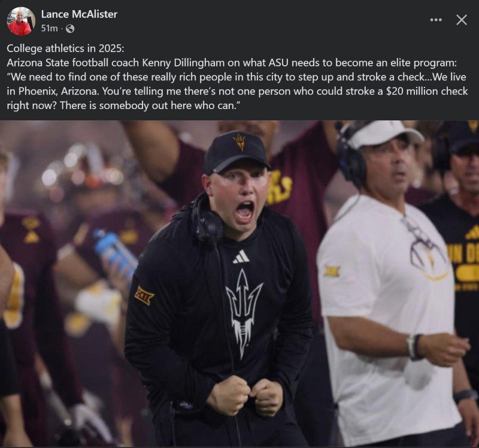
Task: Open Lance McAlister's profile picture
Action: (21, 22)
